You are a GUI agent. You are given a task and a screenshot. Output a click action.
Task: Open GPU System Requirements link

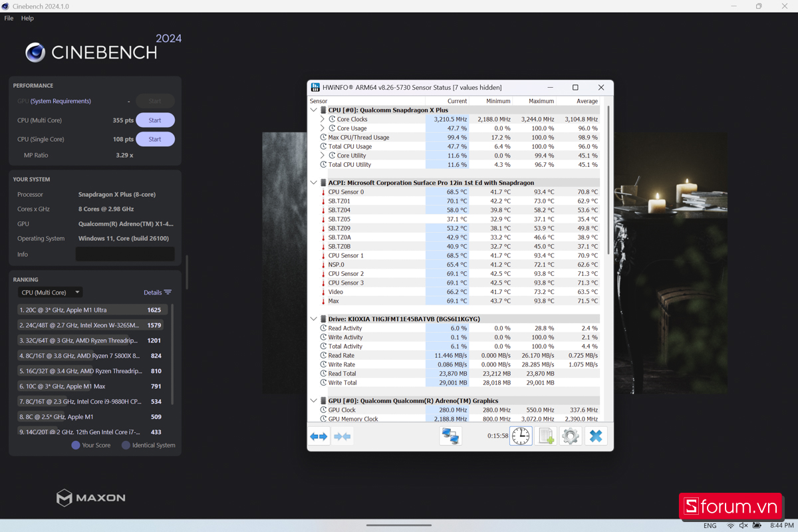[61, 101]
